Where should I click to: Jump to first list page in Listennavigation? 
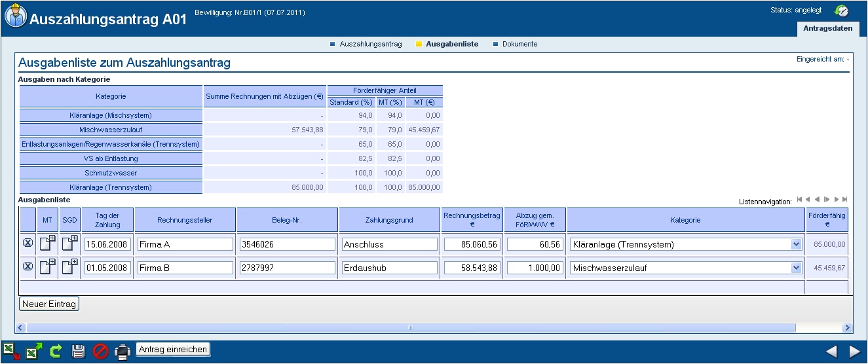800,200
